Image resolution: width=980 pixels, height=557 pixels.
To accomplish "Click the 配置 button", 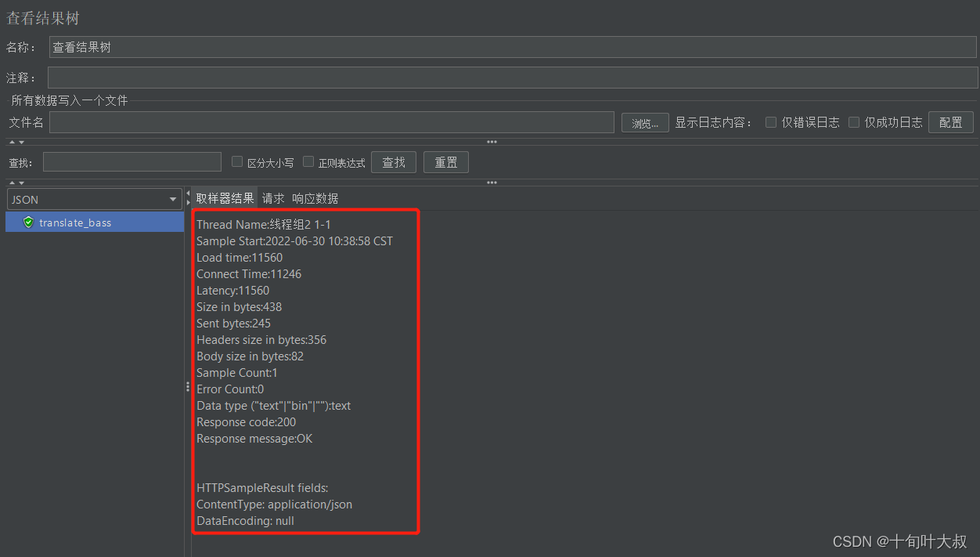I will pyautogui.click(x=951, y=122).
